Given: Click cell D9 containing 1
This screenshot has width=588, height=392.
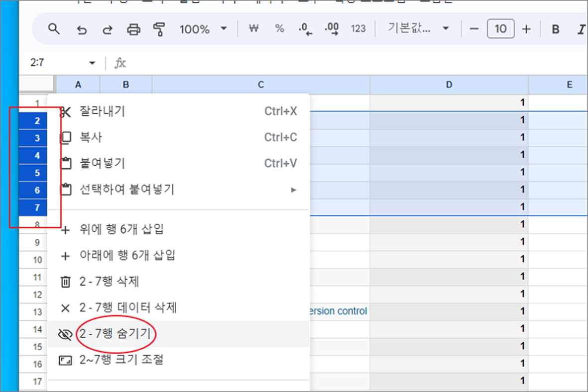Looking at the screenshot, I should [x=449, y=242].
